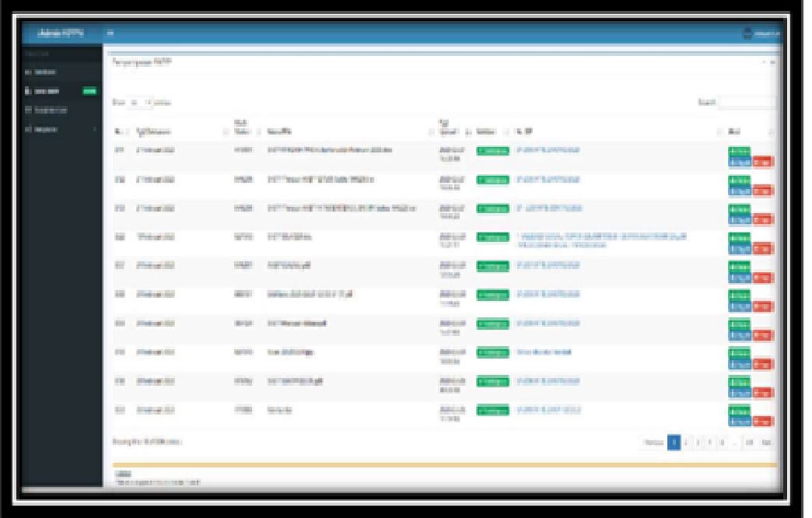Click the red delete button in last row
This screenshot has height=518, width=812.
[x=763, y=421]
